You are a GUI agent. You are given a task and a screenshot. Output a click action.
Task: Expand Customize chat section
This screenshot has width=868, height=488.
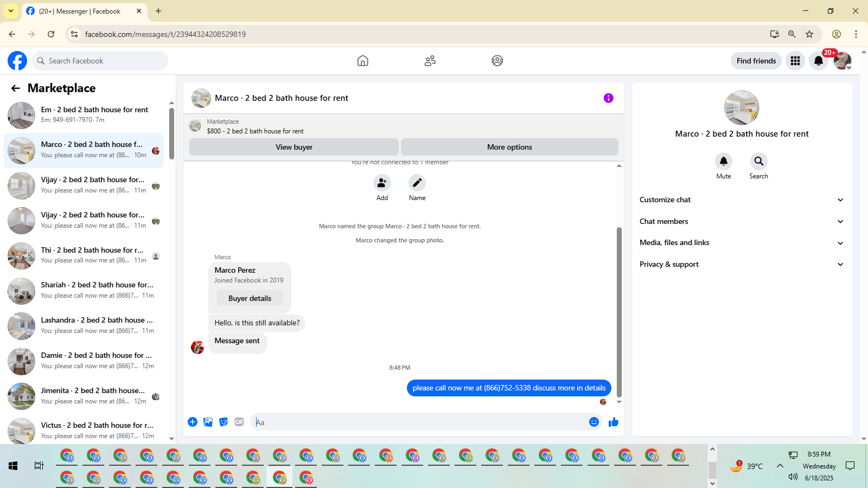coord(742,200)
